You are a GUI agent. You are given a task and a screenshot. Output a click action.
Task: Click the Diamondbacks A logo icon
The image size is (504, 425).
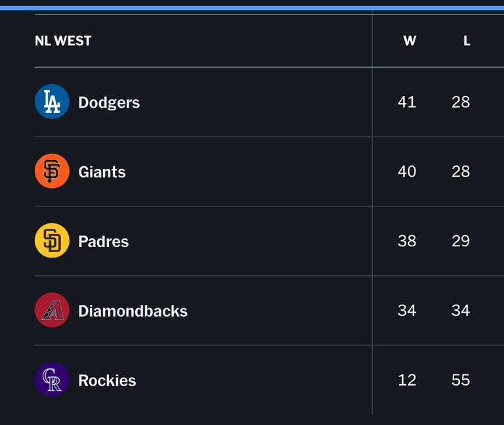[x=52, y=310]
